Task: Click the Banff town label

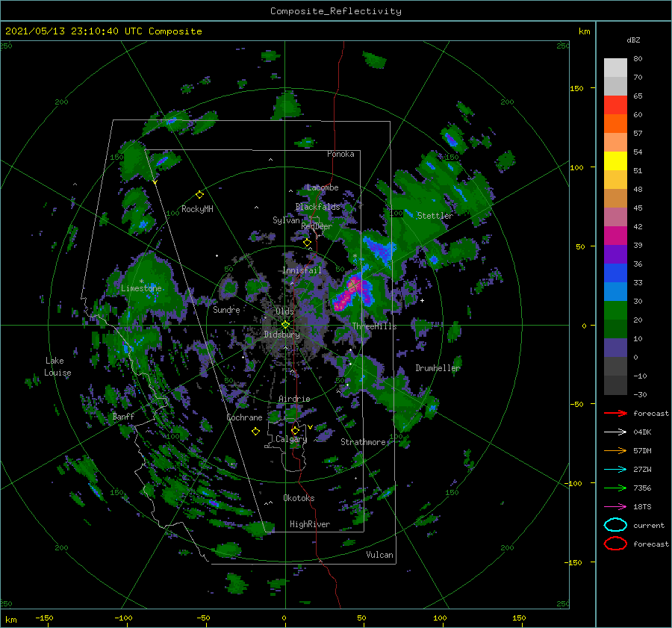Action: (x=123, y=416)
